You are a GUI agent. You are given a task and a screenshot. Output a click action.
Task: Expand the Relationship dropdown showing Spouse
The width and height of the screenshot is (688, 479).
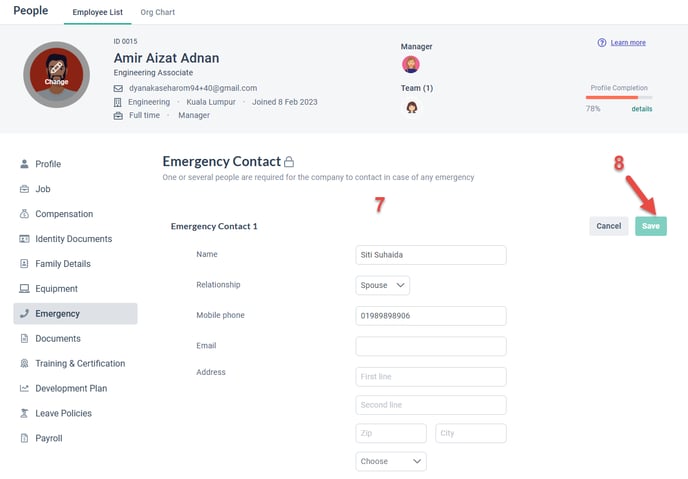click(x=383, y=285)
